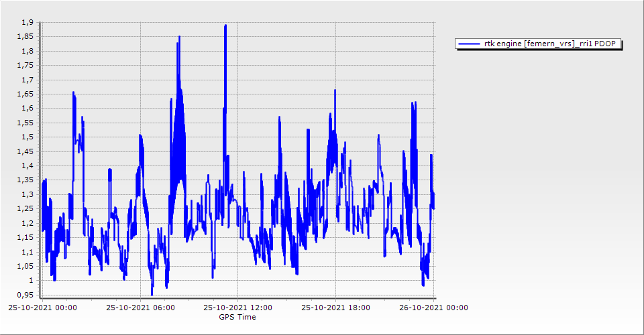
Task: Click the 0,95 y-axis tick label
Action: pyautogui.click(x=25, y=295)
